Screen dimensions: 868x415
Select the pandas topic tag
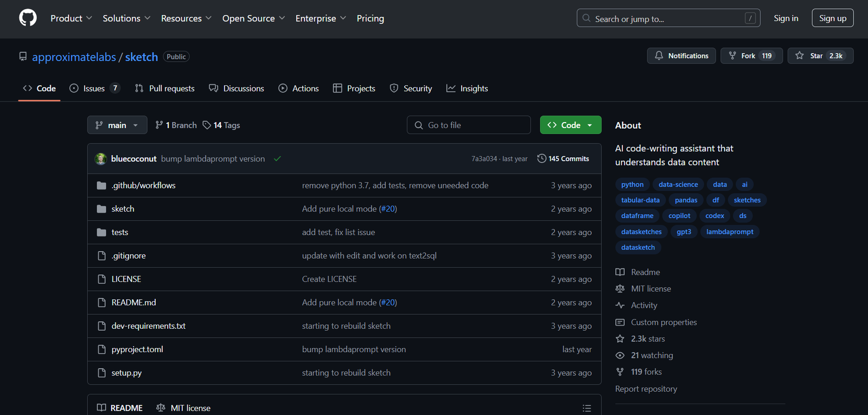click(686, 200)
